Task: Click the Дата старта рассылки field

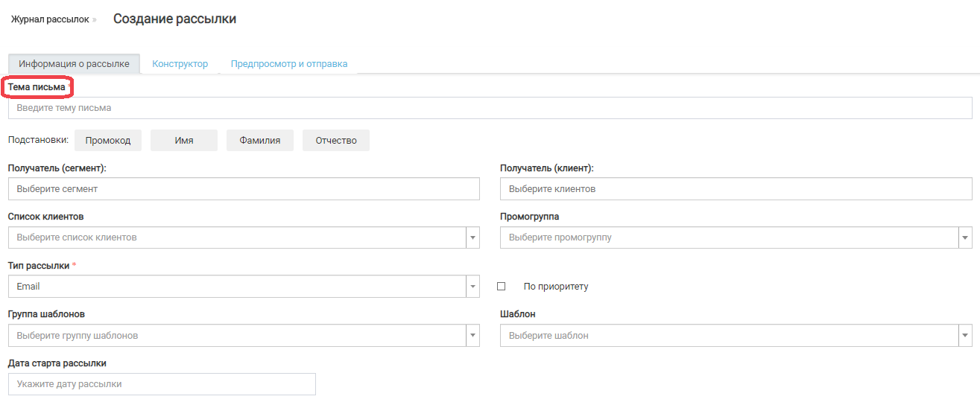Action: 162,384
